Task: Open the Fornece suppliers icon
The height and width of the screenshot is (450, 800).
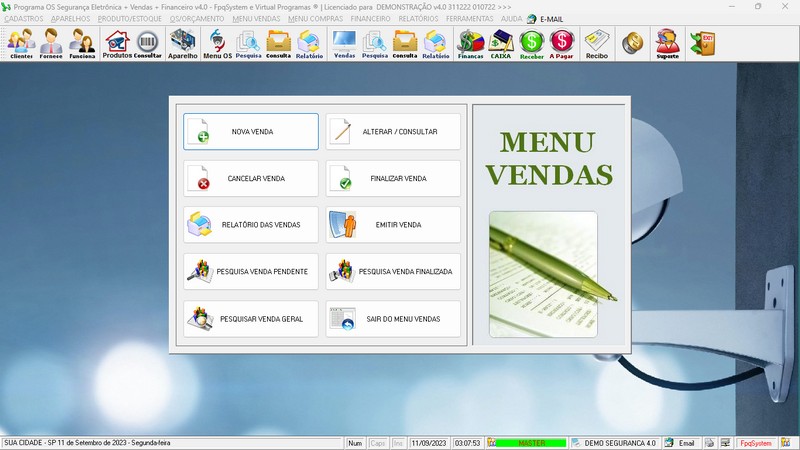Action: point(51,44)
